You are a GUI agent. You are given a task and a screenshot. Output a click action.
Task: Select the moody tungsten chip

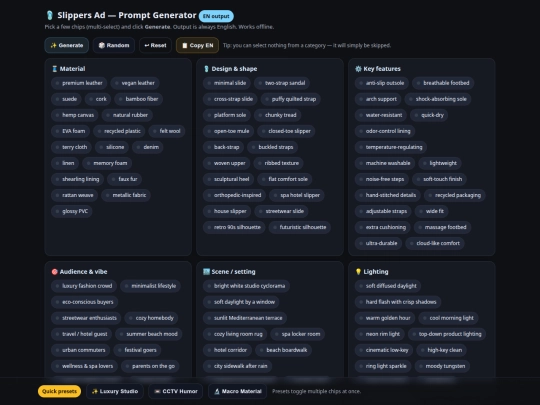[442, 366]
